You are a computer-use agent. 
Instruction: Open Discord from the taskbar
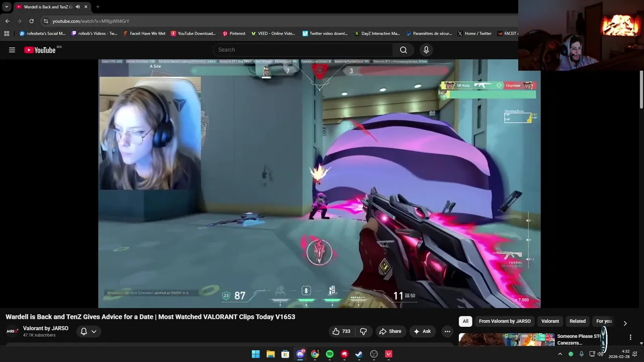coord(300,354)
